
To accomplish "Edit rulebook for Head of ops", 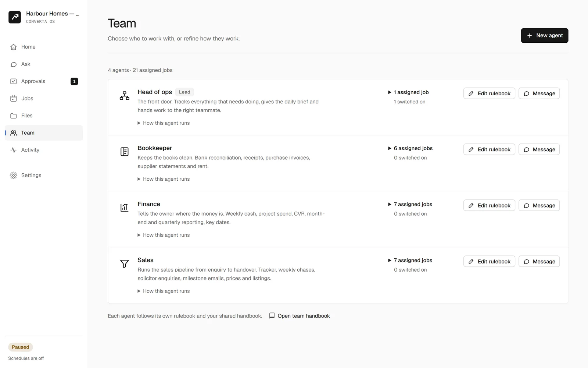I will (489, 93).
